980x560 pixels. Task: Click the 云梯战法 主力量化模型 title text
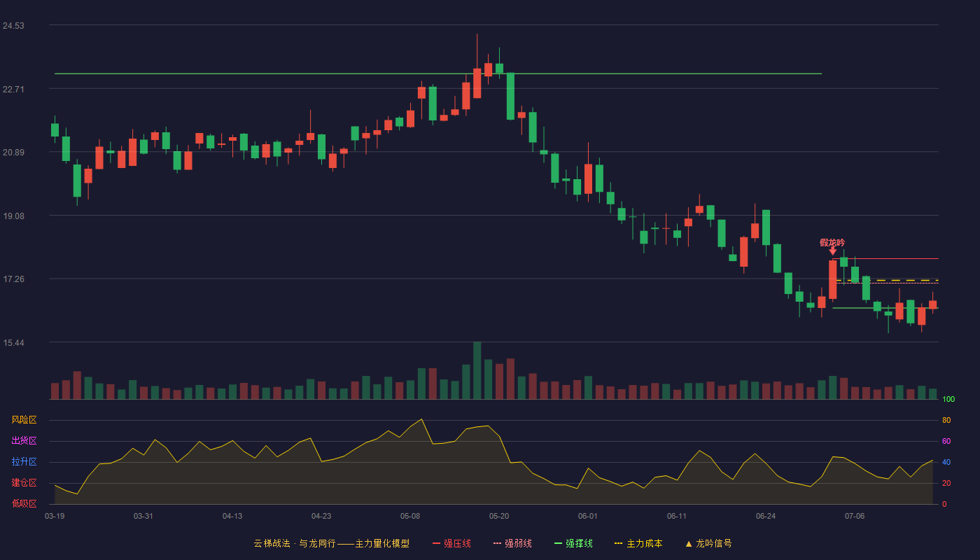click(x=332, y=543)
